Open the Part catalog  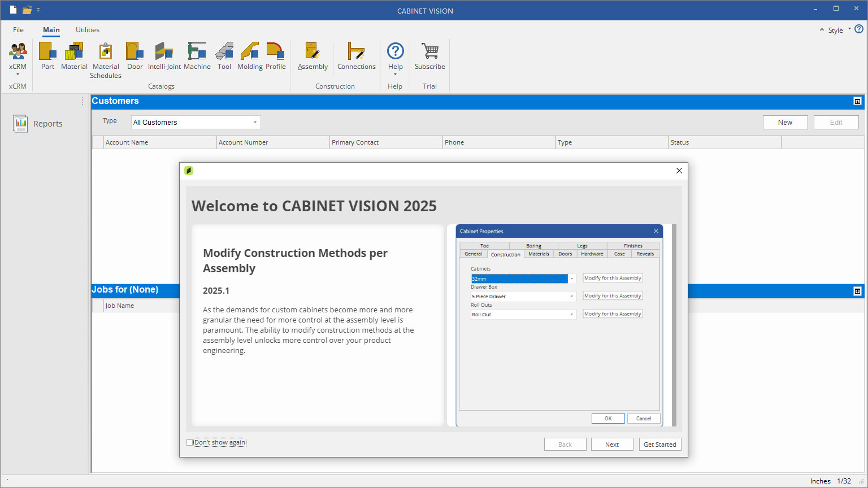coord(47,55)
